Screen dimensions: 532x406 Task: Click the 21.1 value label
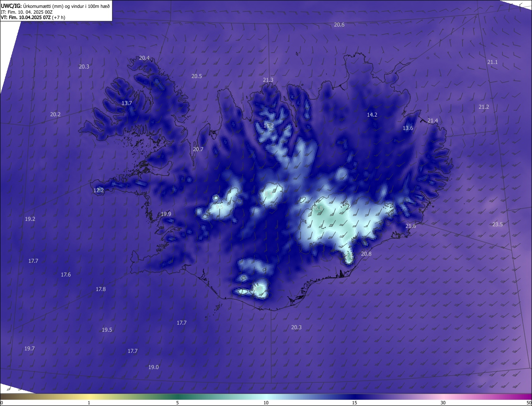[492, 62]
